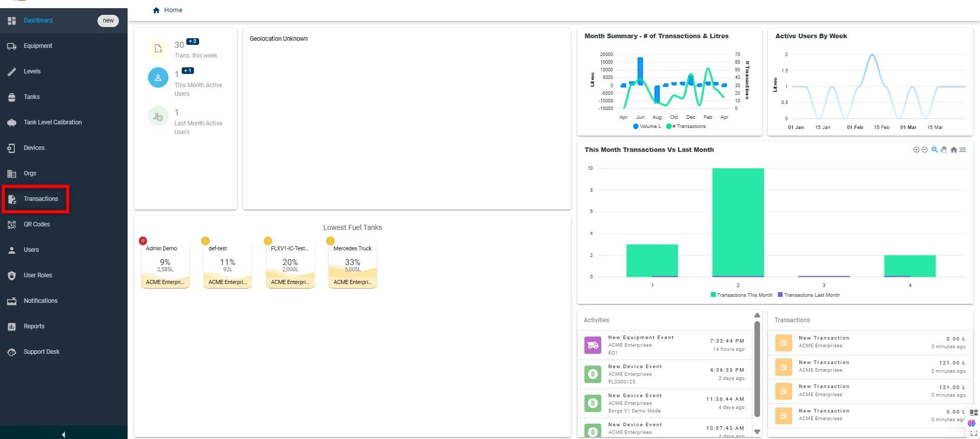
Task: Go to Levels in the sidebar
Action: point(63,71)
